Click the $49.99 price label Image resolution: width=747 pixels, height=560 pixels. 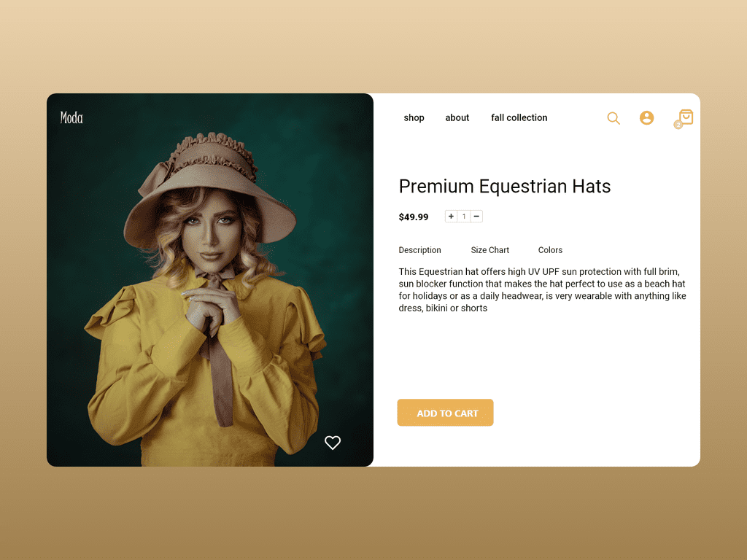tap(414, 217)
